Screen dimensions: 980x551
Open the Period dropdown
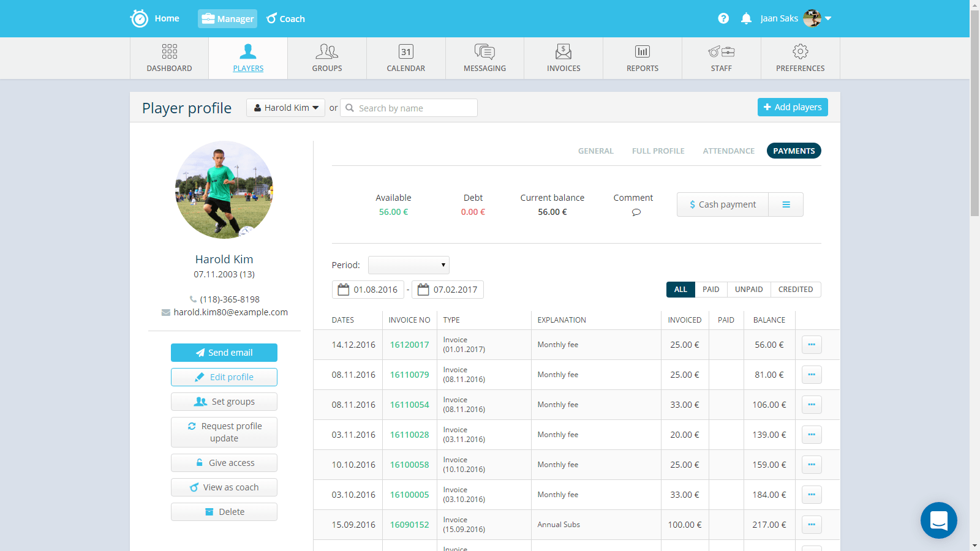tap(409, 265)
